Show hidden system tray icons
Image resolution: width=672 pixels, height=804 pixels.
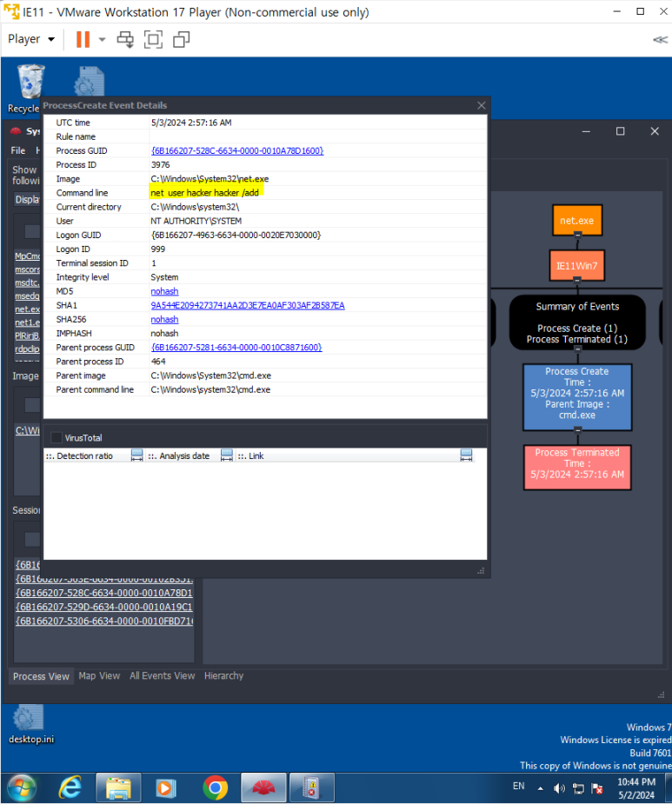tap(540, 788)
